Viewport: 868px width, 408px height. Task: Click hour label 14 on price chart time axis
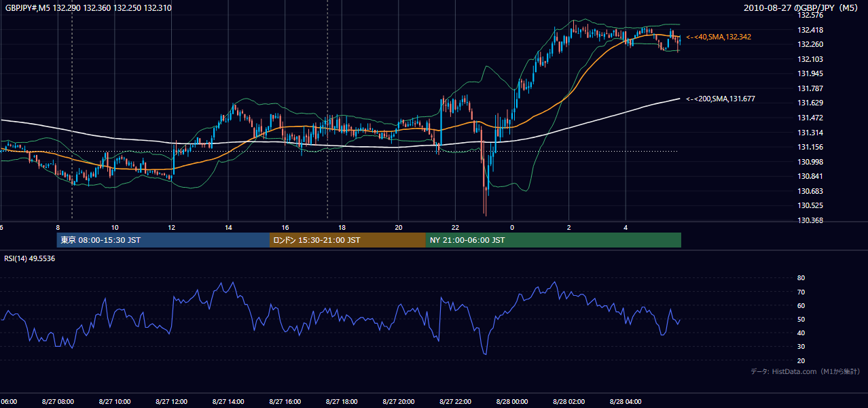pos(229,228)
